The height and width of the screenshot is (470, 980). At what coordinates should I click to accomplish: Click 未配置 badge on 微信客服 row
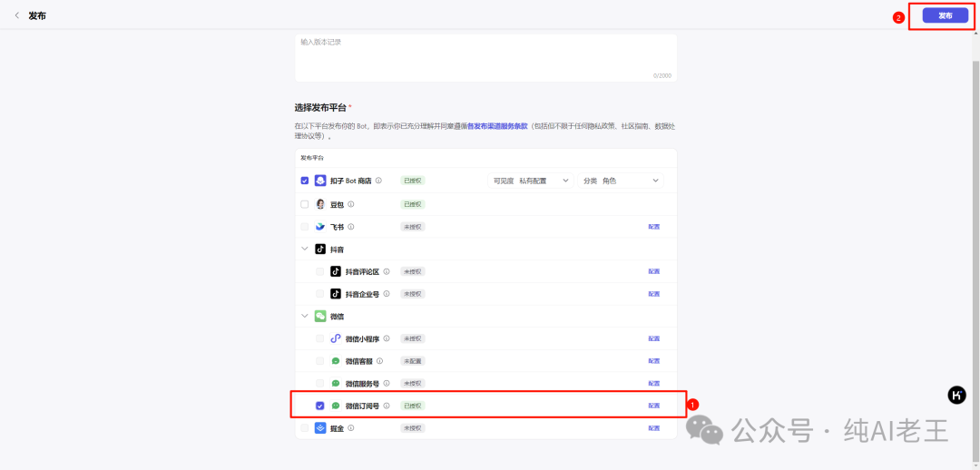point(413,361)
